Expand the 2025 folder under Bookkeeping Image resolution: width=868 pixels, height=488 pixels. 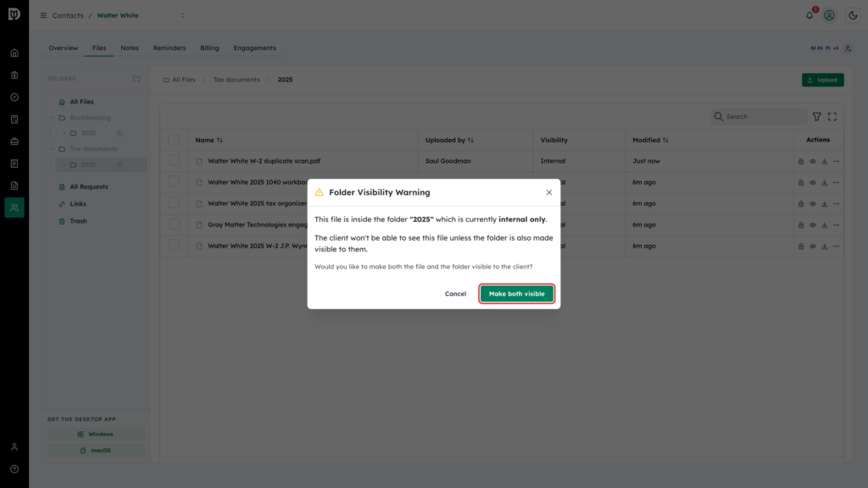pyautogui.click(x=64, y=133)
